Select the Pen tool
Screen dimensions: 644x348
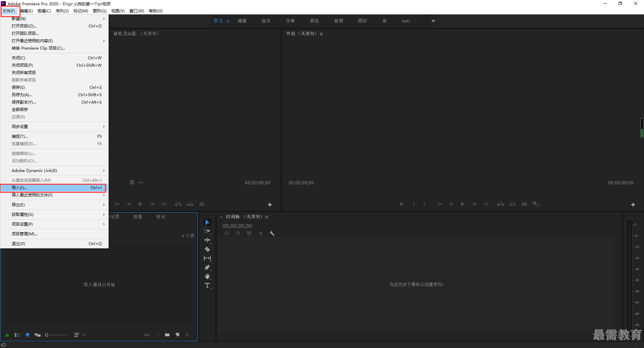(x=207, y=267)
